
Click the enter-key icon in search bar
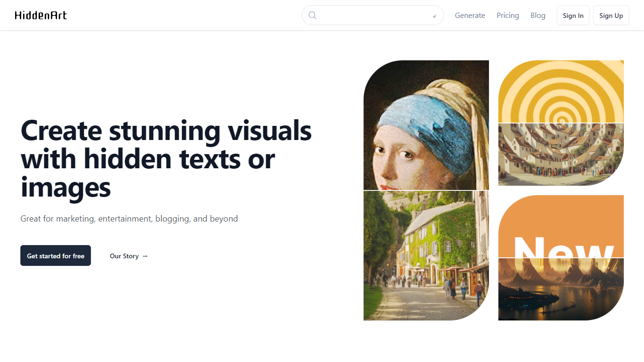point(434,16)
